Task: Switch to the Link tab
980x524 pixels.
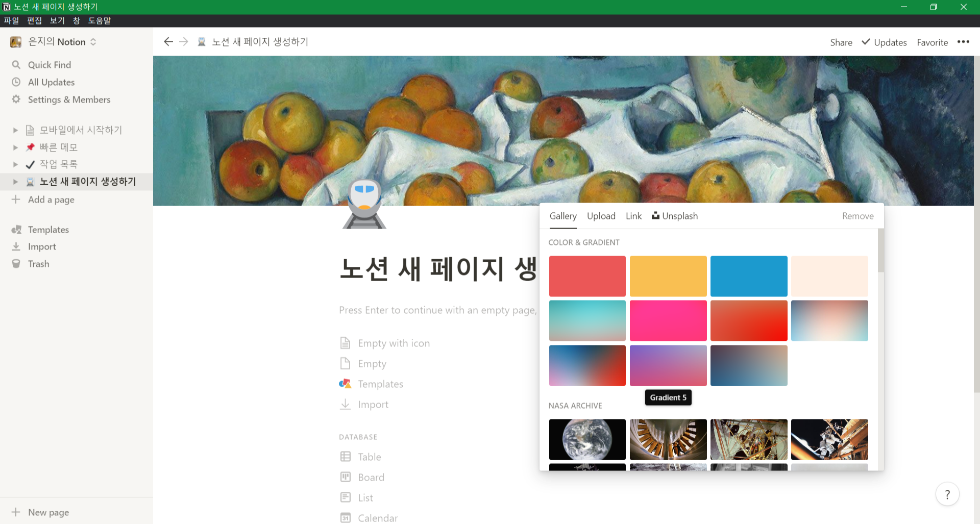Action: (x=633, y=216)
